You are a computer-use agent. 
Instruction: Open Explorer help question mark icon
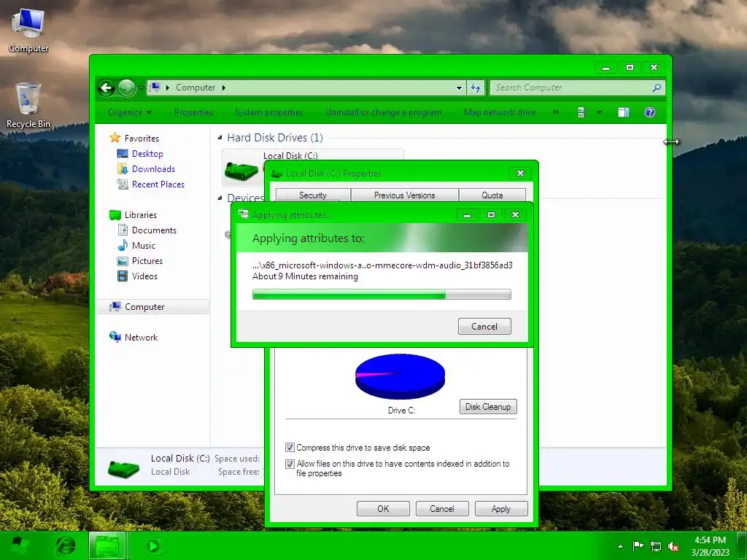[x=650, y=112]
